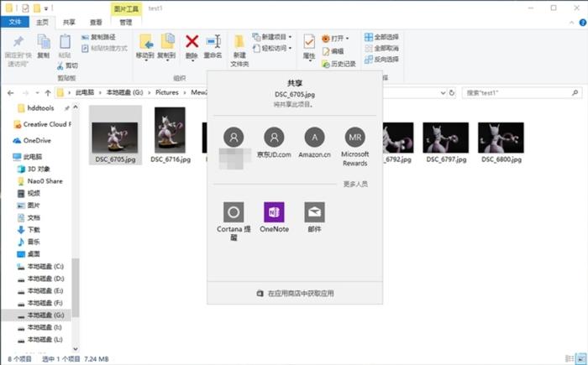Open the Manage tab under Picture Tools

[x=126, y=22]
